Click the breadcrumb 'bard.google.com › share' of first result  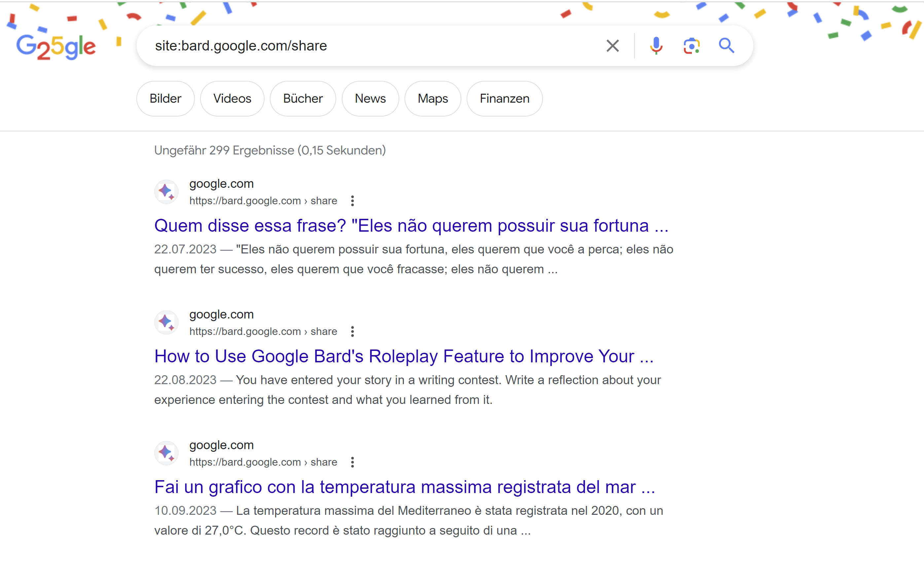point(263,201)
